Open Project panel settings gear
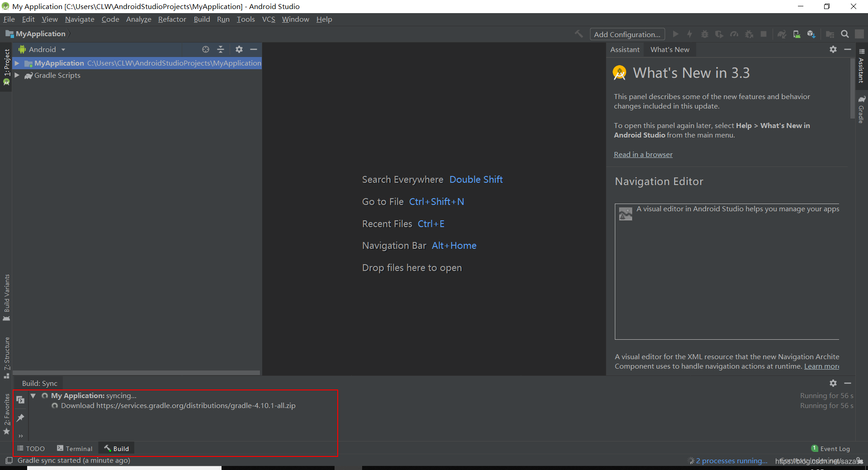 [239, 49]
